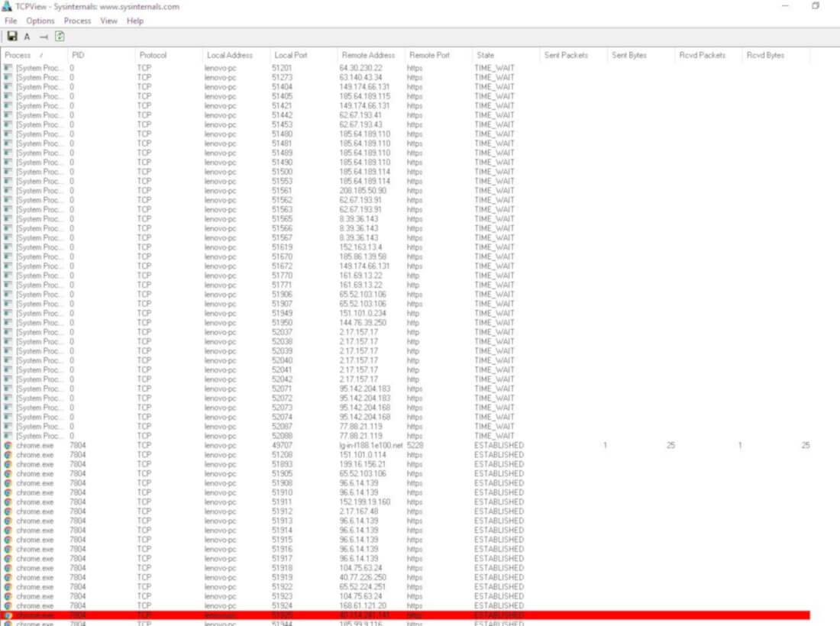Select remote address lg-in-f188.1e100.net cell
Screen dimensions: 840x626
click(x=370, y=446)
